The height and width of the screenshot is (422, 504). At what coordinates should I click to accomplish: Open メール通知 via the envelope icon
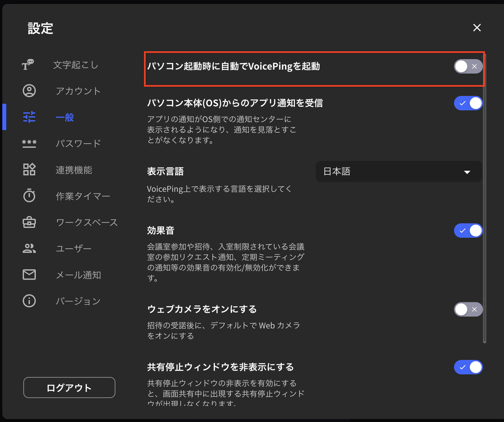[x=29, y=275]
